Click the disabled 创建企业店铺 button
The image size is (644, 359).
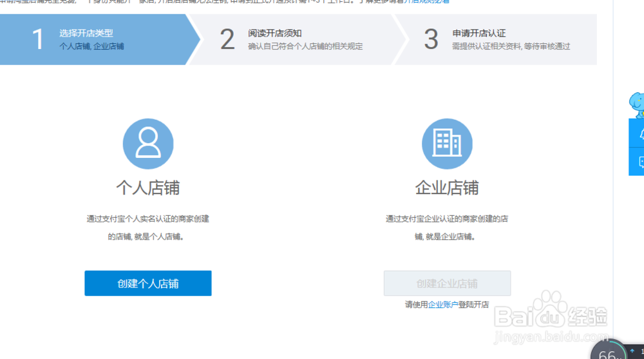(448, 284)
